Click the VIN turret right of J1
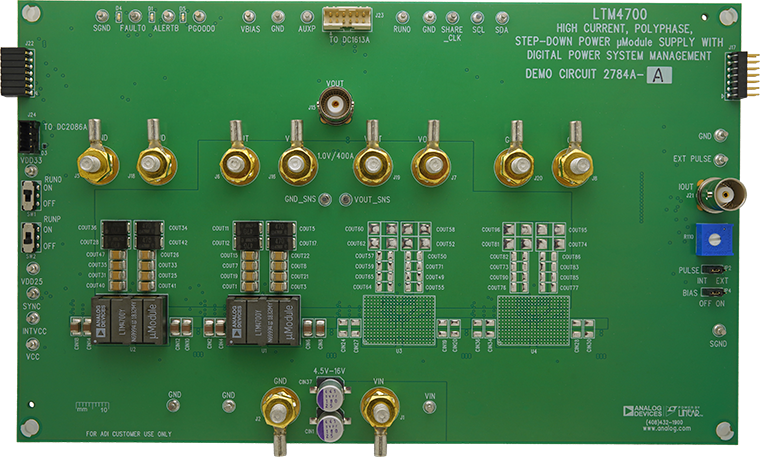This screenshot has height=457, width=760. pyautogui.click(x=429, y=406)
